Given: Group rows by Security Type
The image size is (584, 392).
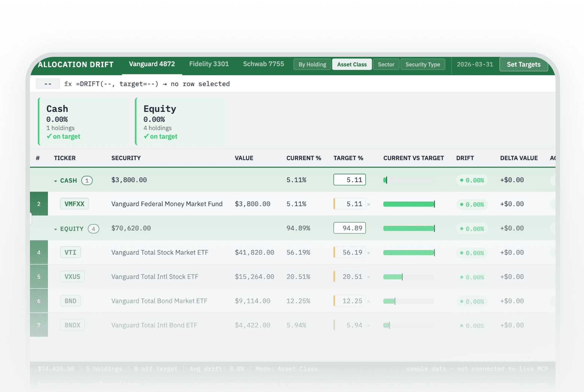Looking at the screenshot, I should point(423,64).
